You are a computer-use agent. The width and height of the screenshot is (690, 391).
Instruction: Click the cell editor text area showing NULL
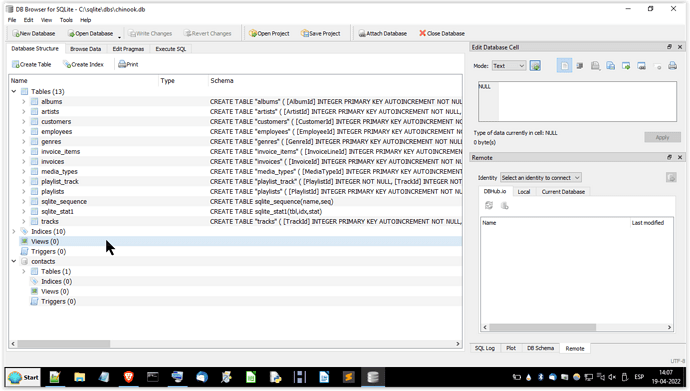(x=577, y=102)
